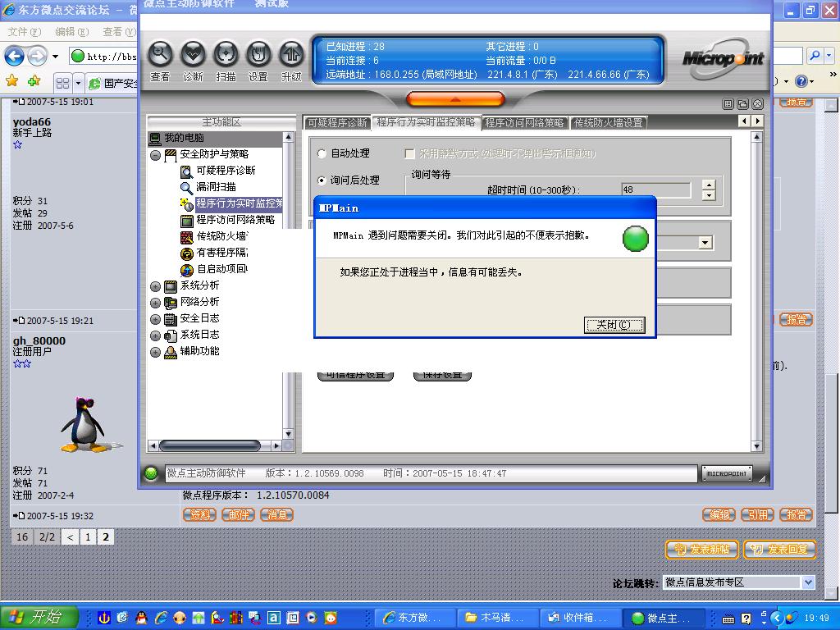This screenshot has height=630, width=840.
Task: Click the tab strip right scroll arrow
Action: click(757, 121)
